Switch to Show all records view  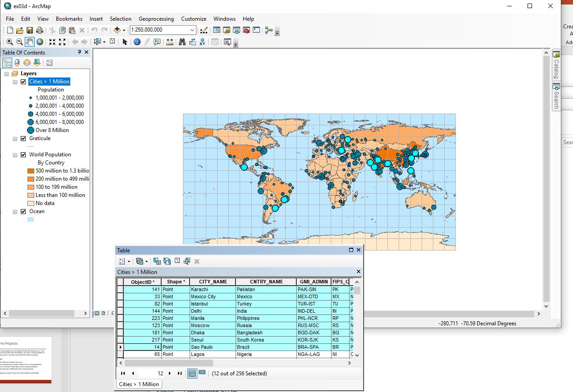[192, 373]
